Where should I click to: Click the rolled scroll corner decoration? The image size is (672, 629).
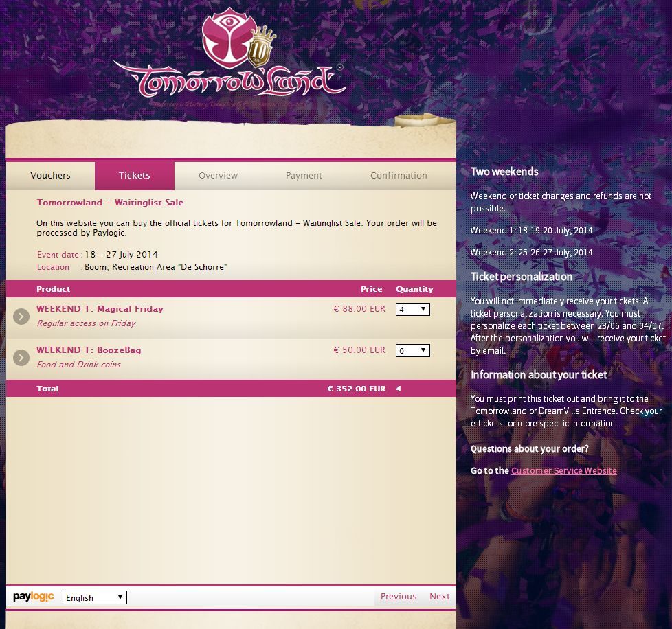[x=424, y=120]
